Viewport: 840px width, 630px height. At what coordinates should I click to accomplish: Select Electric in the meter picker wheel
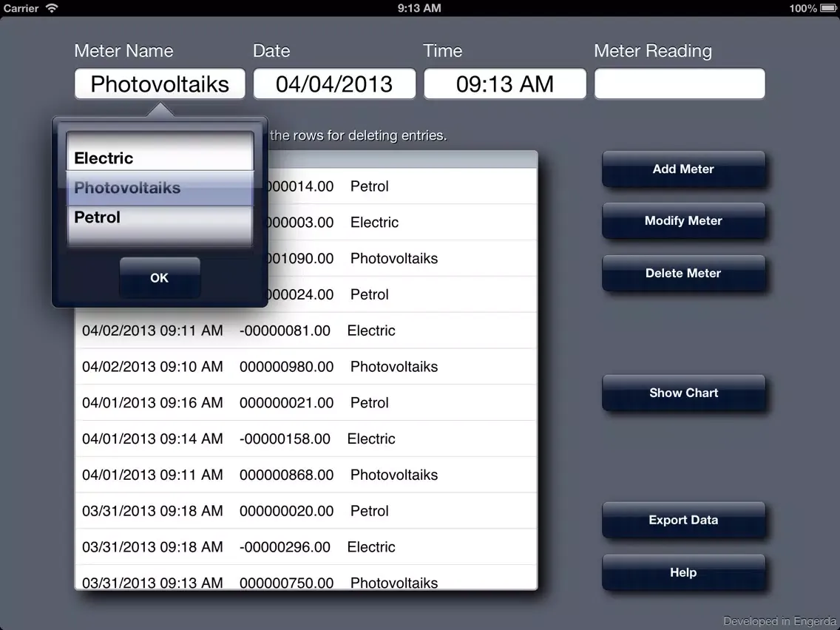coord(160,158)
